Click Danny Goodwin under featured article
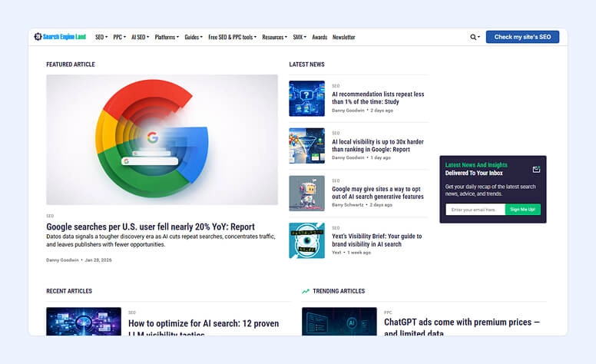This screenshot has width=596, height=364. tap(62, 260)
